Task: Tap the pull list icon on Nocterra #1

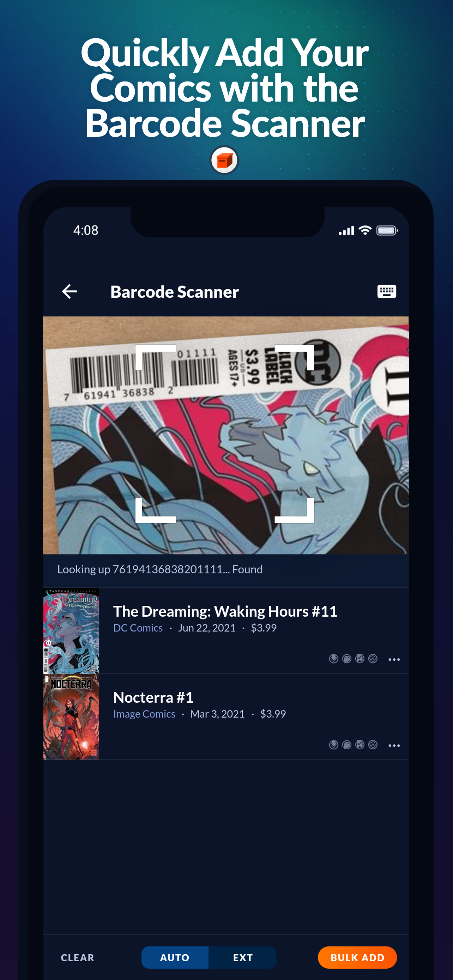Action: [333, 744]
